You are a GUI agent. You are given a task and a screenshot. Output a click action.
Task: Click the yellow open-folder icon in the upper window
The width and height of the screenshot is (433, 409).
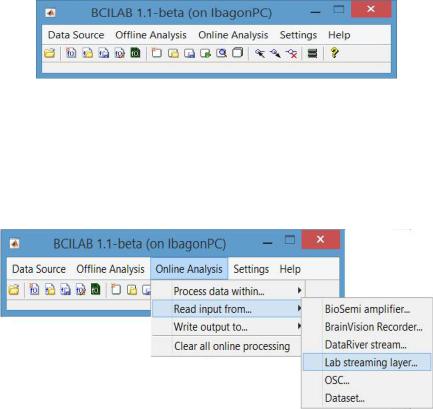(x=50, y=53)
